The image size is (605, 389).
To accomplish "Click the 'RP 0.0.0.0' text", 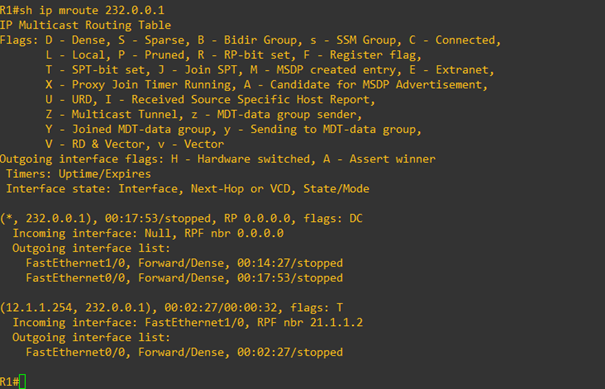I will click(x=257, y=218).
